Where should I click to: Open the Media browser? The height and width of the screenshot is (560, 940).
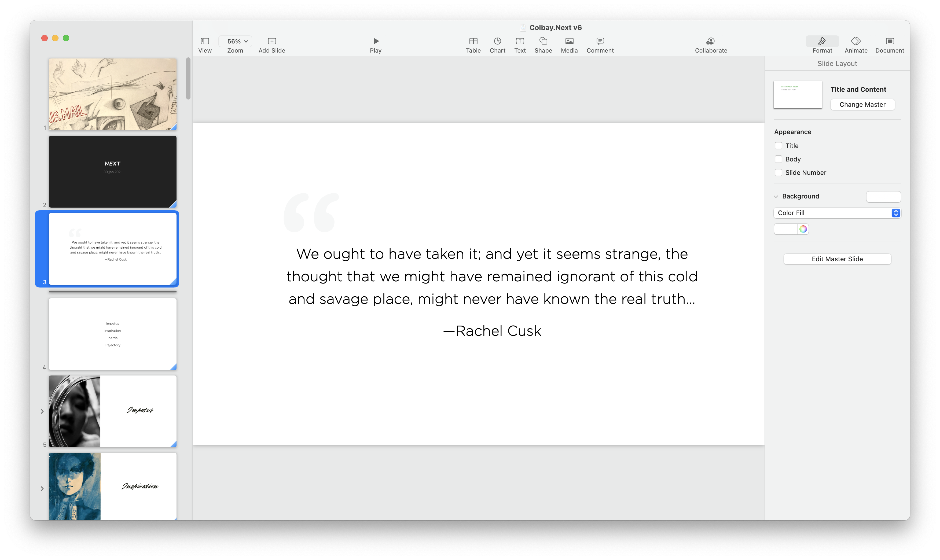tap(569, 41)
